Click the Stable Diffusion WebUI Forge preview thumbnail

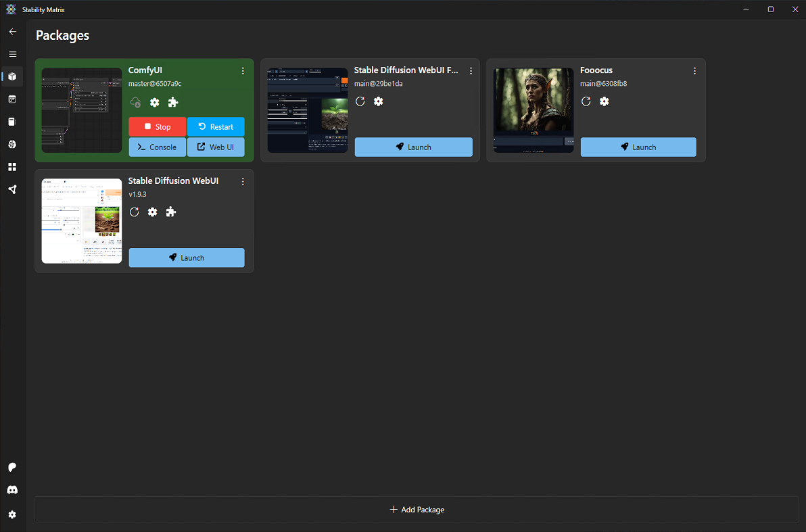pos(308,110)
